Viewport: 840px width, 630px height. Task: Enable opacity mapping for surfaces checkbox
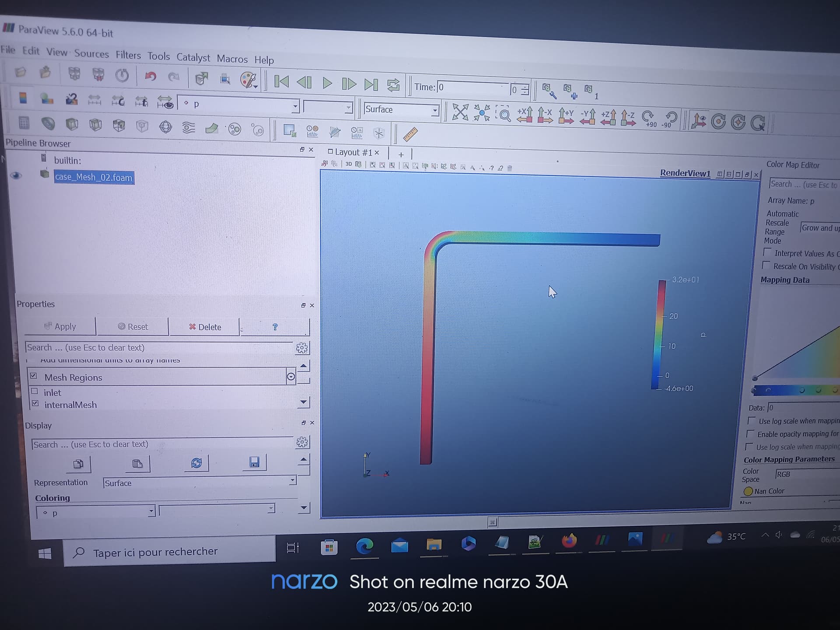click(750, 434)
